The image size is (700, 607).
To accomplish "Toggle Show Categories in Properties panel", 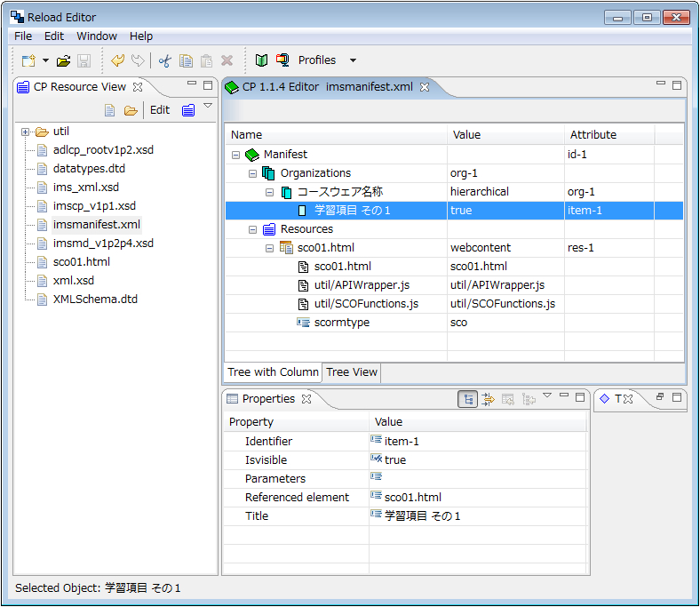I will (467, 399).
